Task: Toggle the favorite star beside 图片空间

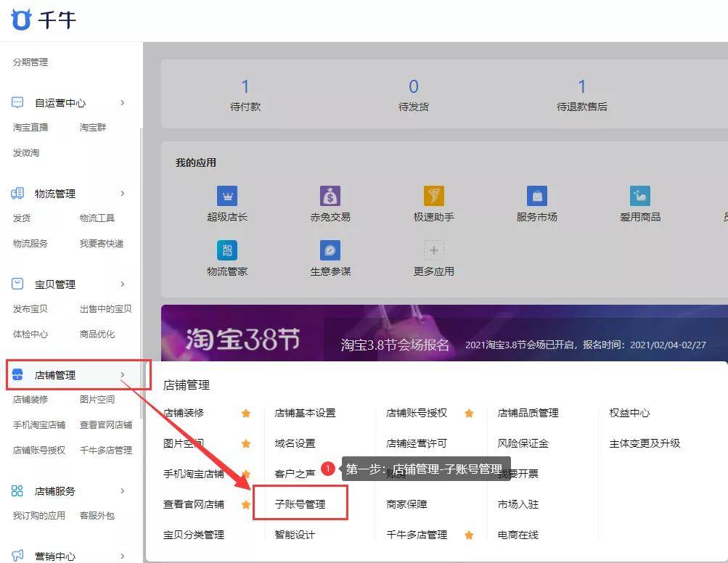Action: click(246, 444)
